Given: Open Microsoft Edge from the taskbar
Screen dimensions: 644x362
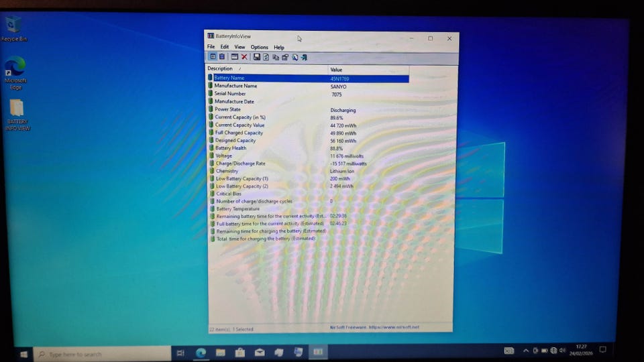Looking at the screenshot, I should [x=201, y=353].
